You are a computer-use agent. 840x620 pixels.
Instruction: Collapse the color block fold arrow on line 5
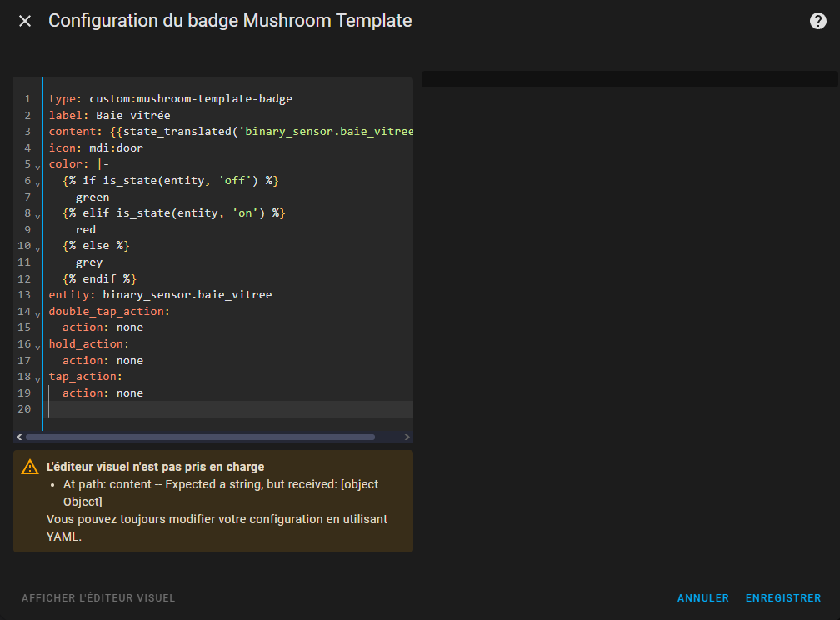coord(37,167)
